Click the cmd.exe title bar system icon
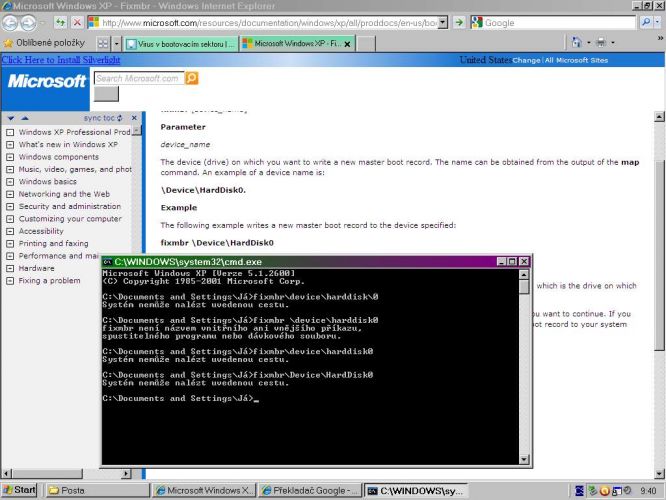The height and width of the screenshot is (500, 666). [x=107, y=262]
